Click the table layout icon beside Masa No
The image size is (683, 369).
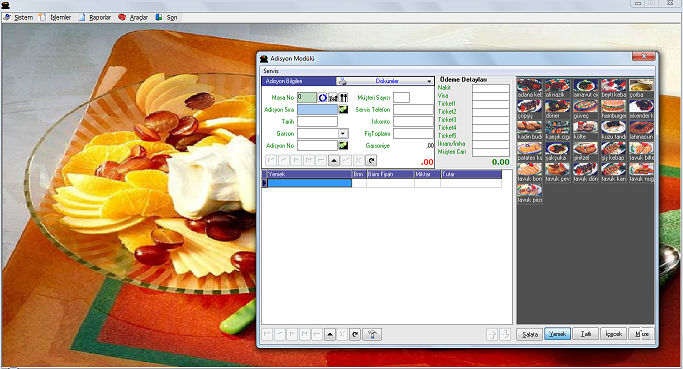click(333, 98)
